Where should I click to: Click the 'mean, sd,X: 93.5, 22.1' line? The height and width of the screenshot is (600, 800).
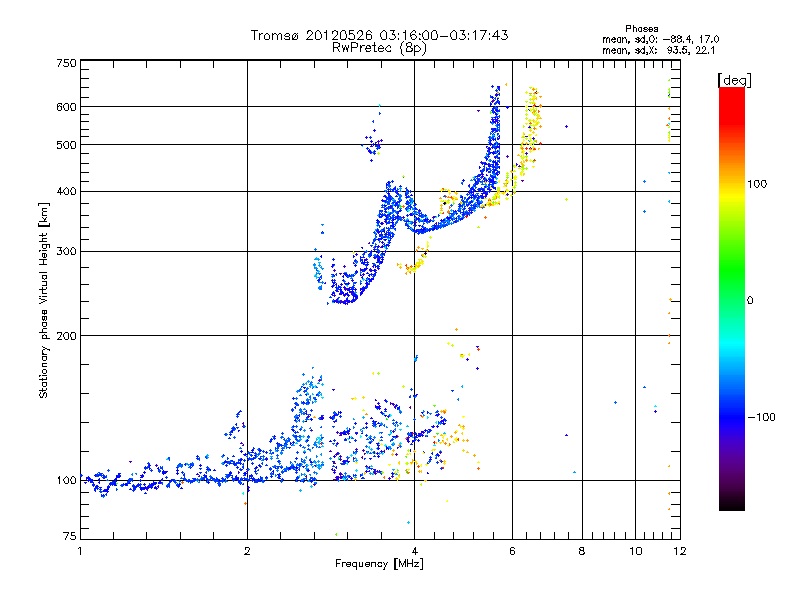(659, 51)
